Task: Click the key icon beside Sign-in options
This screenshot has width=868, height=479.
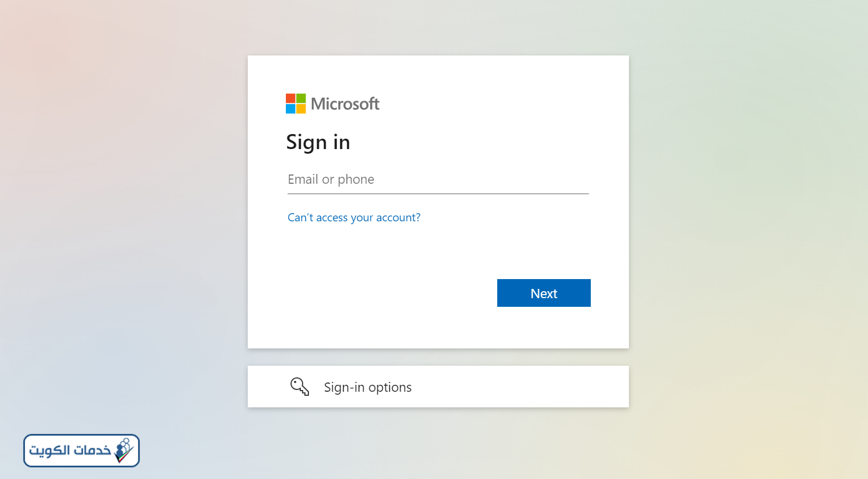Action: coord(300,387)
